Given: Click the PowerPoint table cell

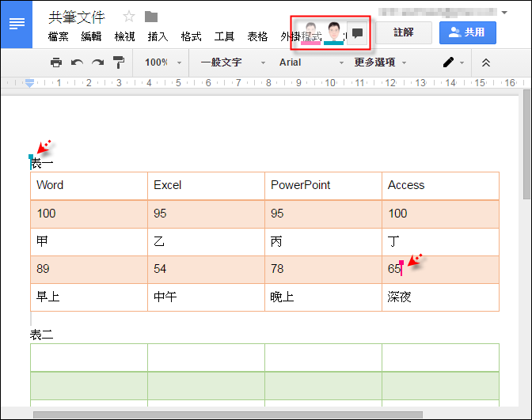Looking at the screenshot, I should click(x=323, y=186).
